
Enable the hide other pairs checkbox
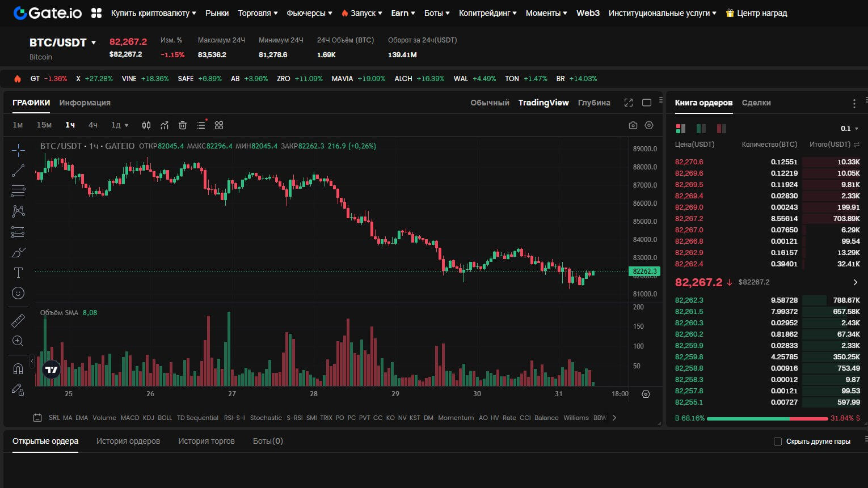[x=778, y=442]
